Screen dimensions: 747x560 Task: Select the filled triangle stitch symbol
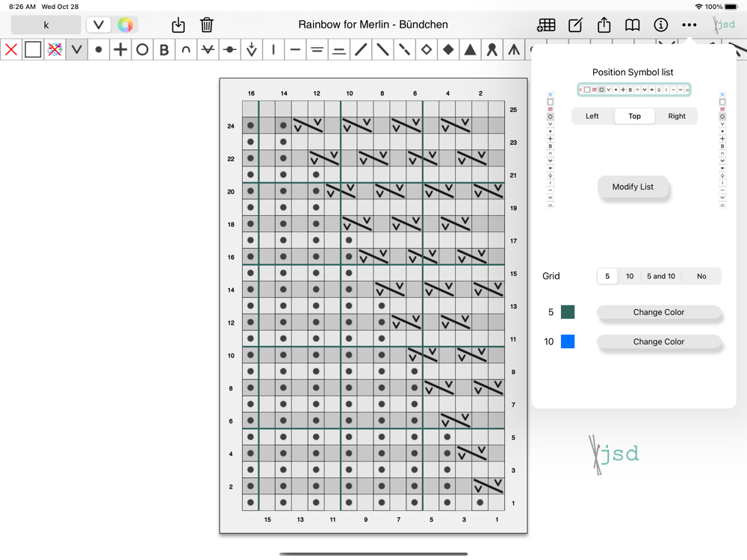click(470, 50)
